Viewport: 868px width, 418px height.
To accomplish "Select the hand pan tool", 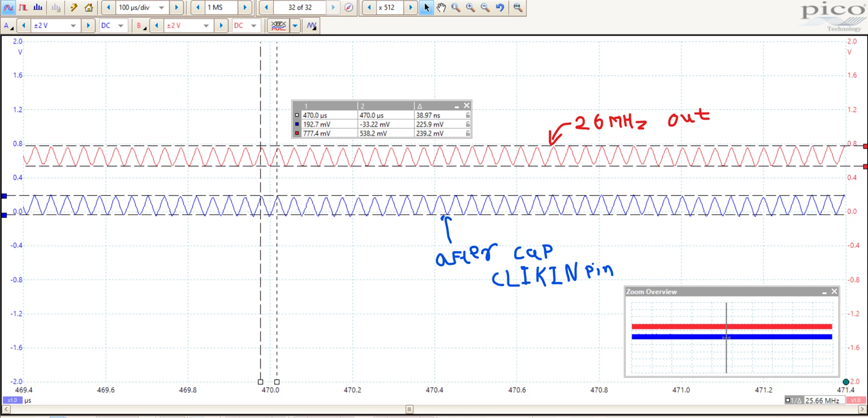I will click(441, 7).
